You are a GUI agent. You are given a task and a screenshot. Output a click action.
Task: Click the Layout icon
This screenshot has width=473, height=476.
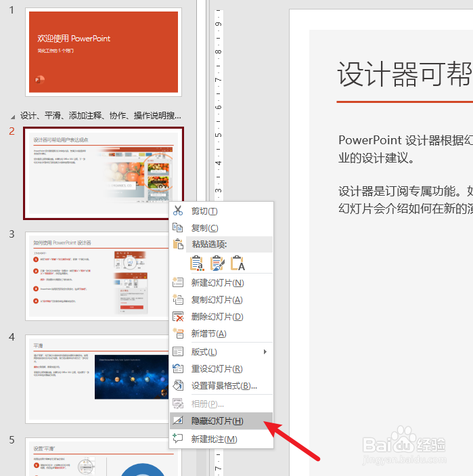[x=178, y=351]
